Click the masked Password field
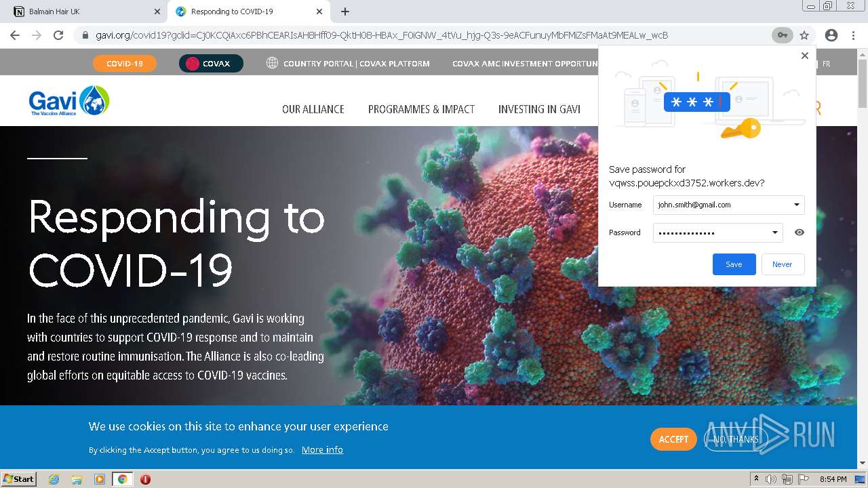The image size is (868, 488). click(717, 232)
